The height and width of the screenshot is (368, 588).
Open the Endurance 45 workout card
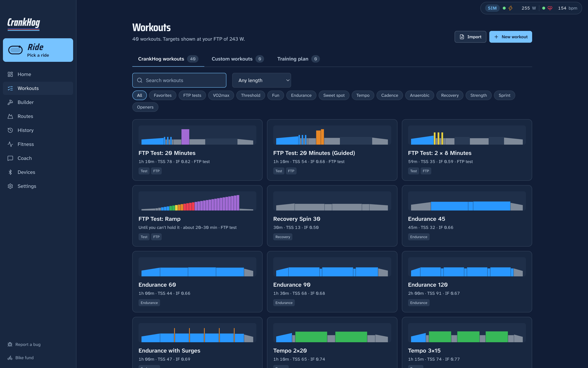point(467,216)
